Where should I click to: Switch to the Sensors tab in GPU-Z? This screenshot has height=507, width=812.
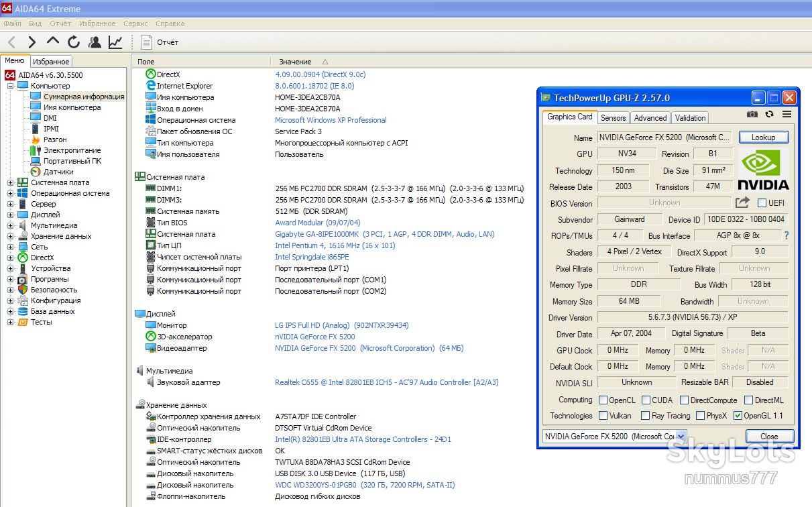tap(613, 117)
